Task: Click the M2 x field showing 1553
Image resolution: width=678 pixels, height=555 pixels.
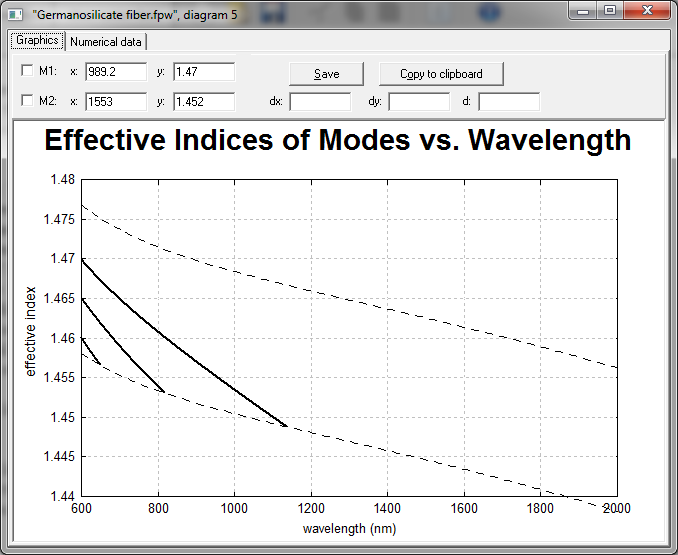Action: click(116, 102)
